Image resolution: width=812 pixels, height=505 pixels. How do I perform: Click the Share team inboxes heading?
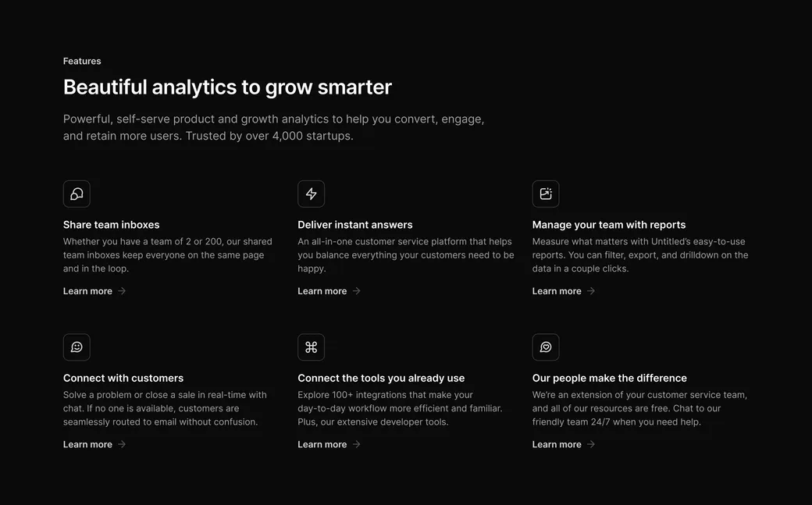click(112, 225)
